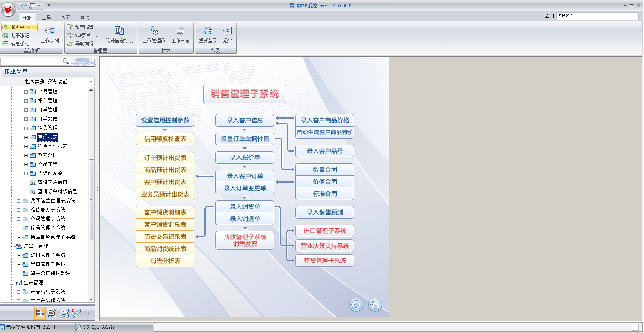This screenshot has height=333, width=644.
Task: Expand the 销售分析报表 folder
Action: tap(26, 146)
